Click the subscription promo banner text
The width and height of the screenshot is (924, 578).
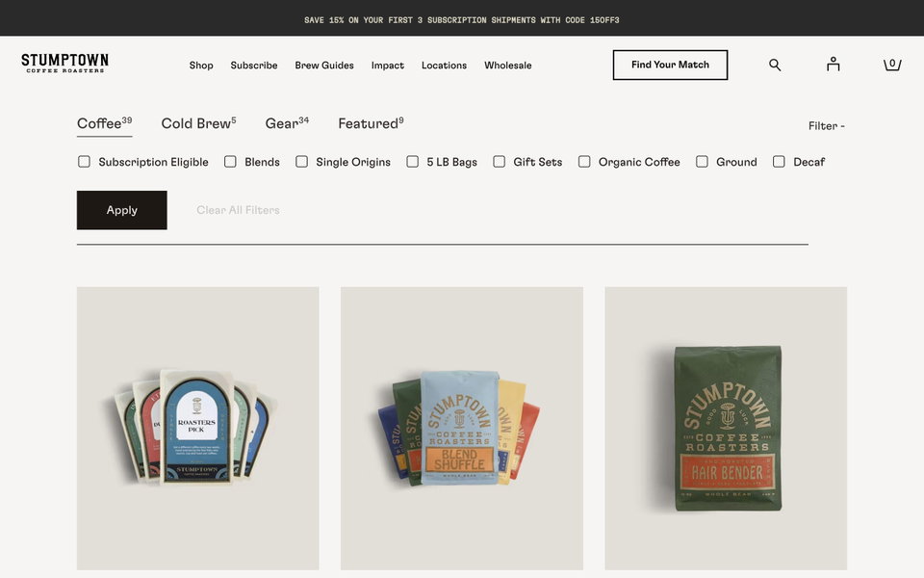click(x=461, y=20)
